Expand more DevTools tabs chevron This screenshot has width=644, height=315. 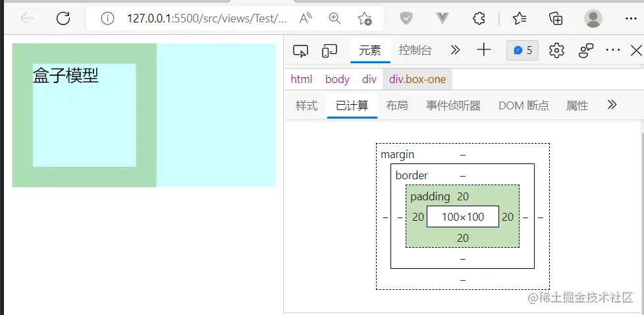click(455, 51)
